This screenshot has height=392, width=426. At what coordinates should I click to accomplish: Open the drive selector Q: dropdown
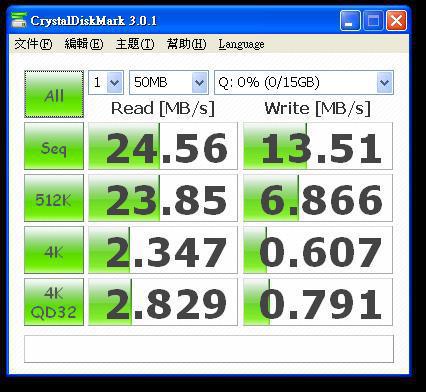coord(304,82)
